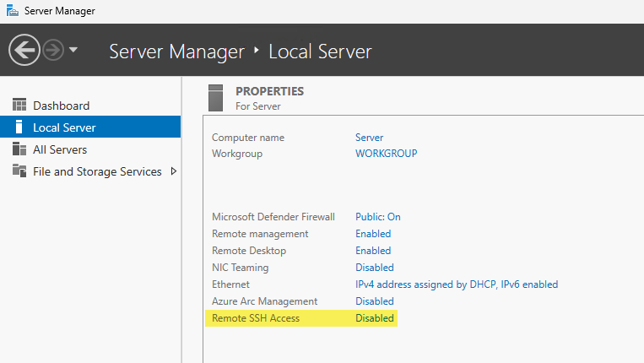Click the Server Manager title bar icon
The width and height of the screenshot is (644, 363).
tap(11, 11)
